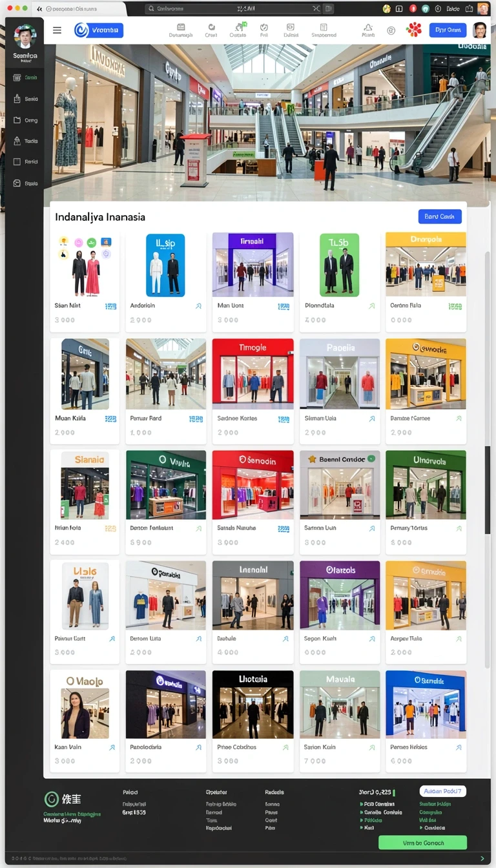Open the green Ulnorvola store thumbnail
Screen dimensions: 496x868
coord(426,484)
